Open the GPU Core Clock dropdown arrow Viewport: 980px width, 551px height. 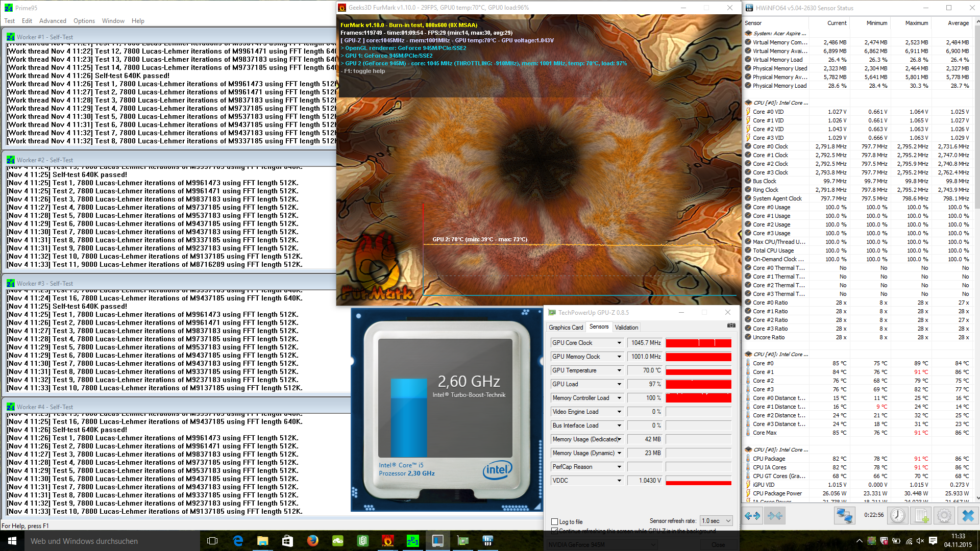coord(619,343)
